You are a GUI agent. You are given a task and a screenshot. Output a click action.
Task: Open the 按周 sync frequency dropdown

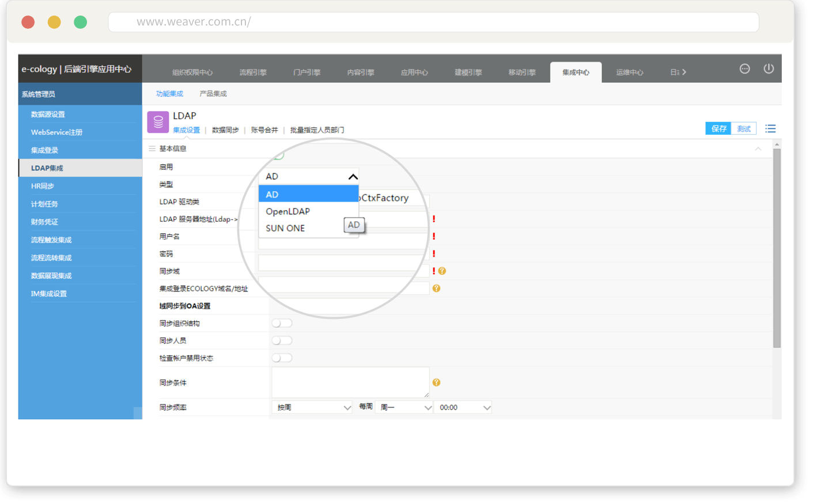point(312,407)
